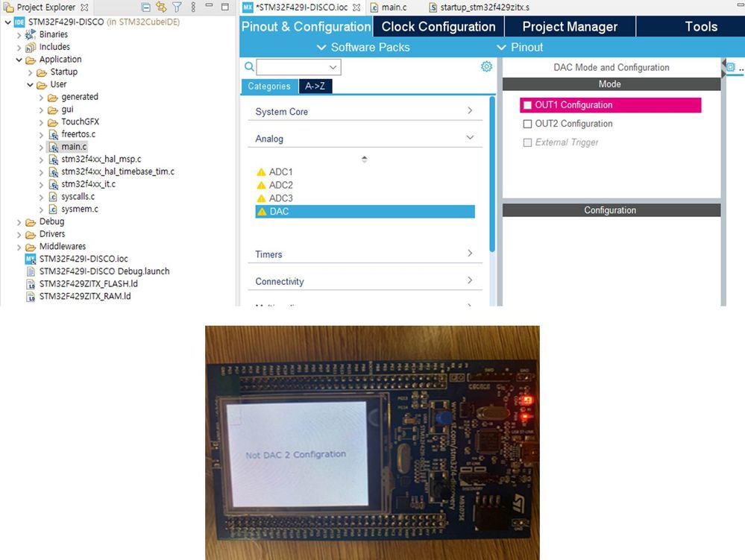Click the syscalls.c file icon
745x560 pixels.
click(x=53, y=197)
